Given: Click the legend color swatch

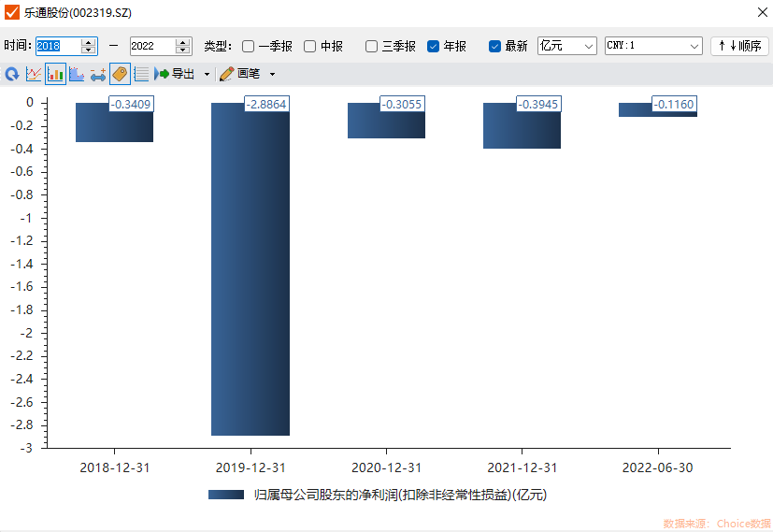Looking at the screenshot, I should [x=225, y=495].
